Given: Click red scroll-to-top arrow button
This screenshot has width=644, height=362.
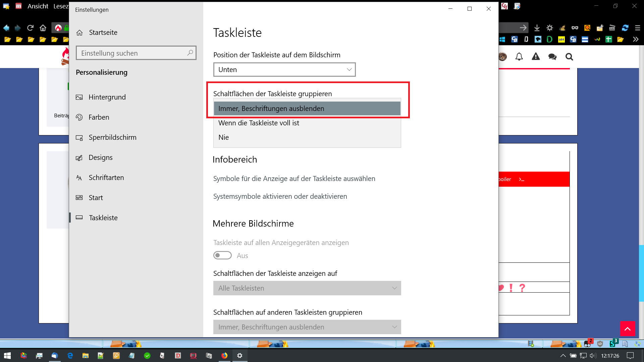Looking at the screenshot, I should click(x=627, y=329).
